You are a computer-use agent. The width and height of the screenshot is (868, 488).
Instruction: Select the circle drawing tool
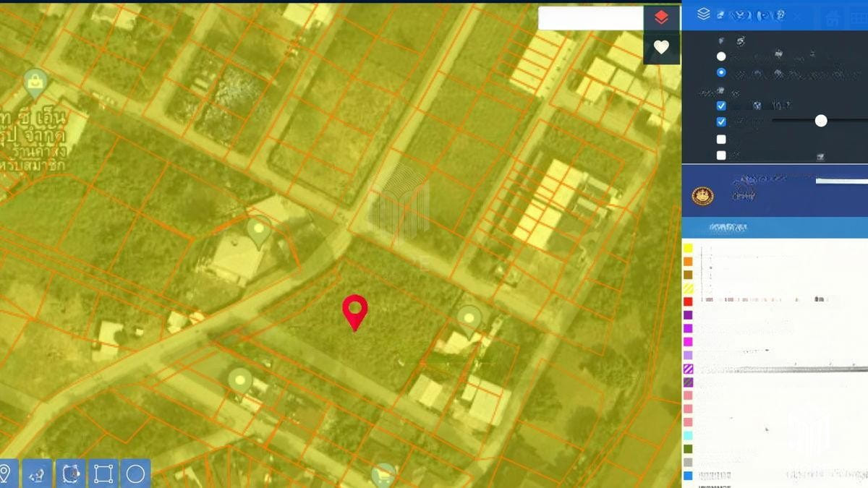pos(135,474)
